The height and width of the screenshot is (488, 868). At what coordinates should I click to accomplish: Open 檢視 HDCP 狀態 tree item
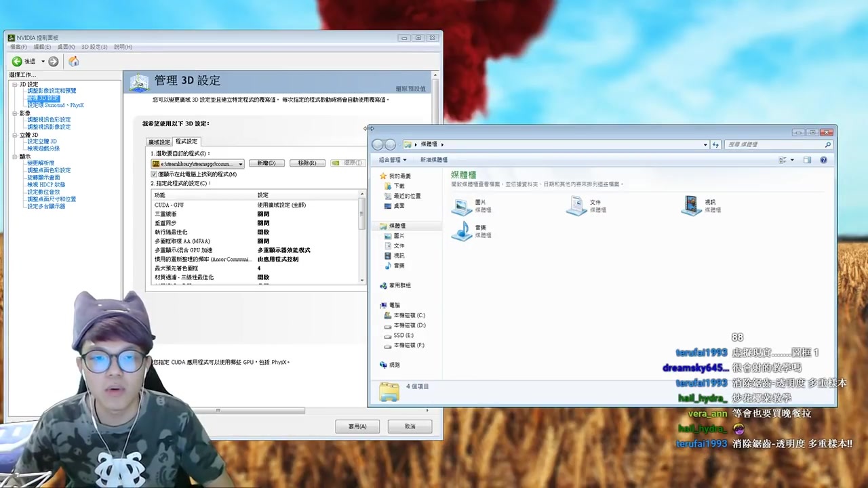tap(46, 184)
